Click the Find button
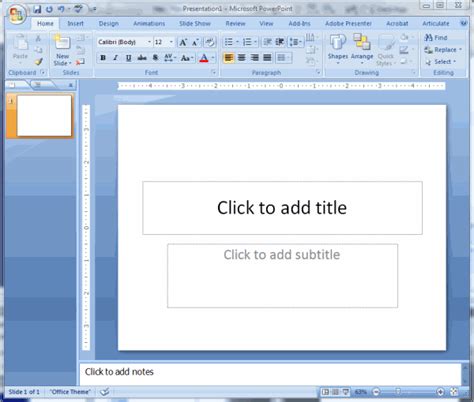The height and width of the screenshot is (402, 474). 436,38
